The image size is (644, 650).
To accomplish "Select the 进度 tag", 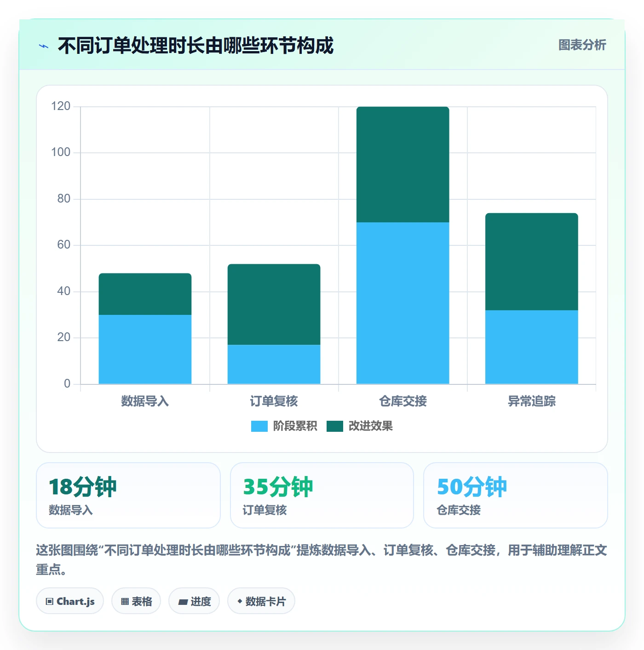I will point(194,601).
